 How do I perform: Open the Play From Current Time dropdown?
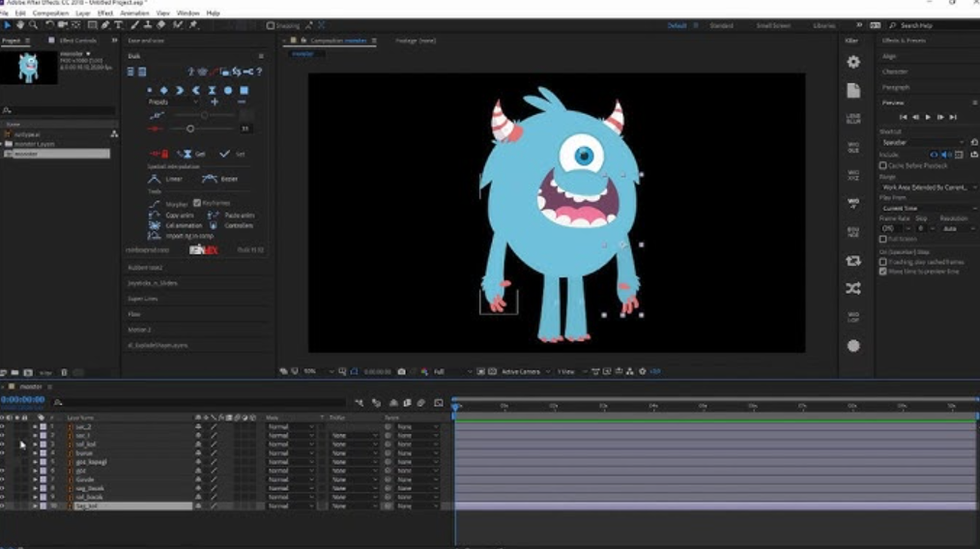(x=928, y=208)
